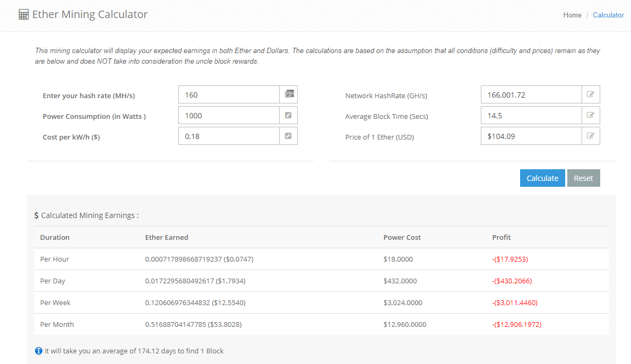631x364 pixels.
Task: Click the edit icon beside Cost per kW/h field
Action: (x=288, y=136)
